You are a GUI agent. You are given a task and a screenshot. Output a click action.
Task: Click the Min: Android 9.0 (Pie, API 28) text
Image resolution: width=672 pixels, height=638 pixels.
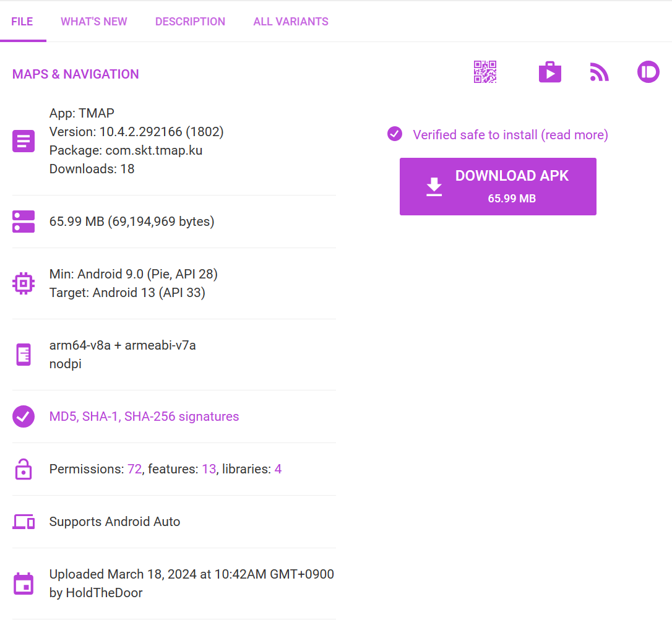[133, 274]
